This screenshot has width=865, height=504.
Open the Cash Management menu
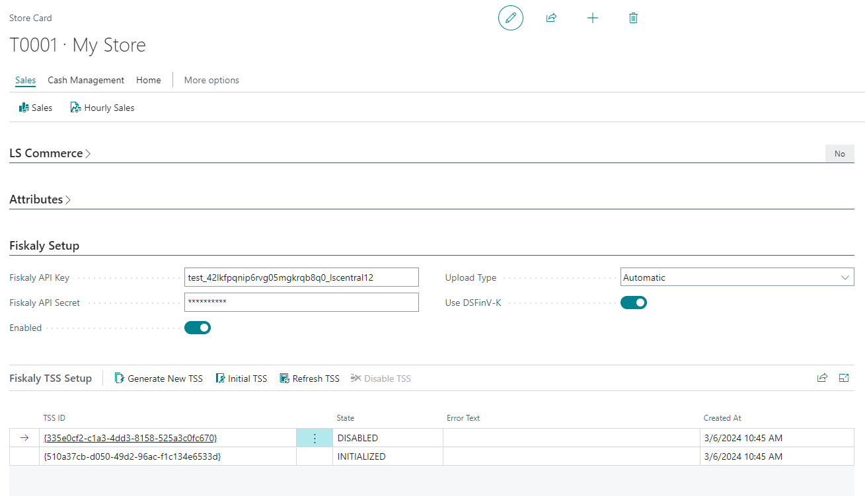point(86,80)
